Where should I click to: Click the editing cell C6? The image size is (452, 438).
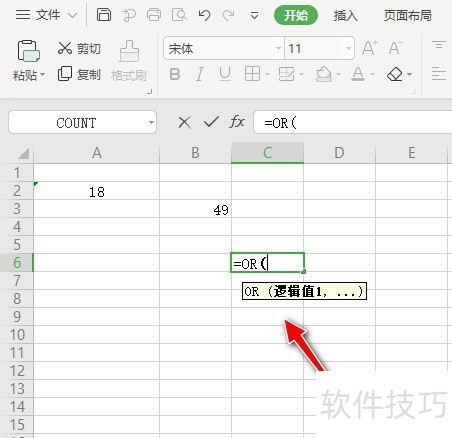point(267,263)
